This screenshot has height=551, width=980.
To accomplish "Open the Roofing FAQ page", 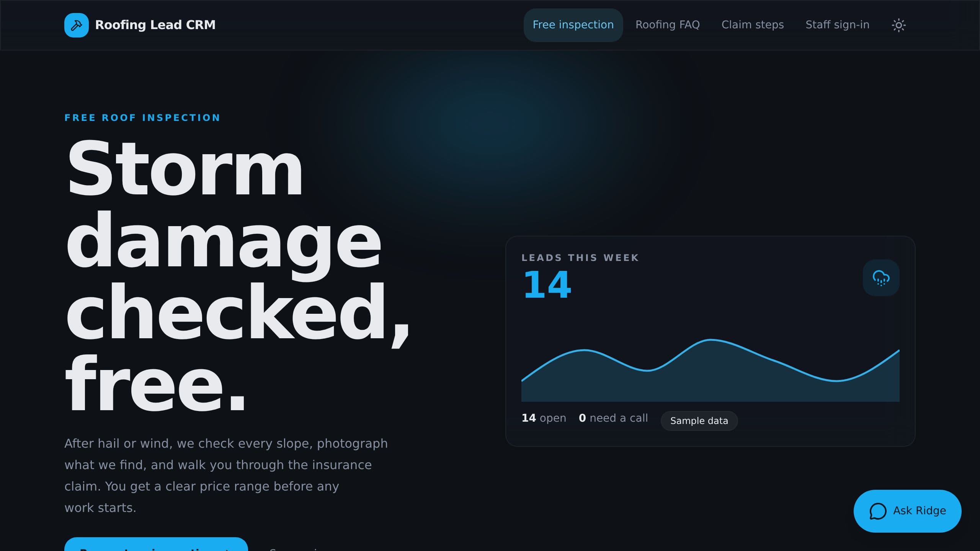I will [x=667, y=25].
